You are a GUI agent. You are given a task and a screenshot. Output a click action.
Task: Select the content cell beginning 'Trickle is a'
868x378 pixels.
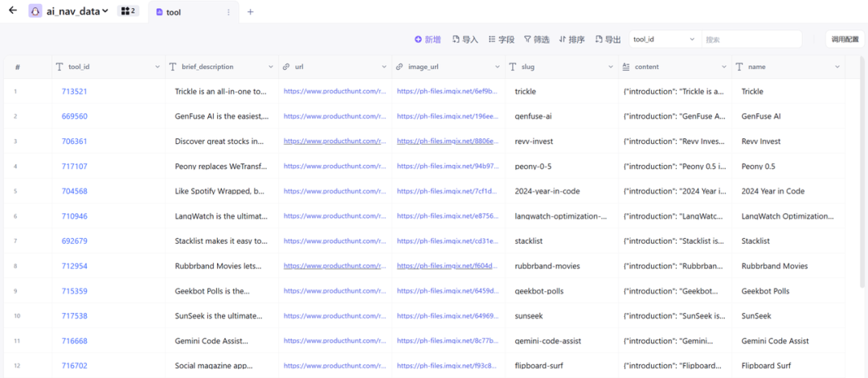675,92
